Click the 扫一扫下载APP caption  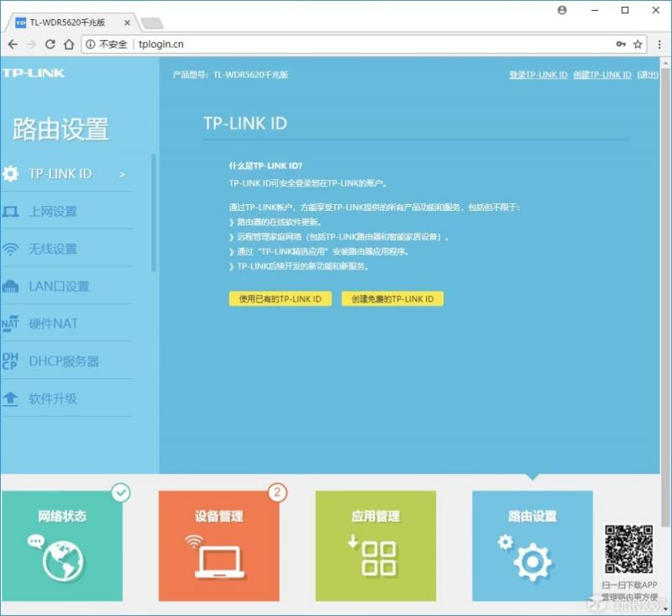click(629, 585)
